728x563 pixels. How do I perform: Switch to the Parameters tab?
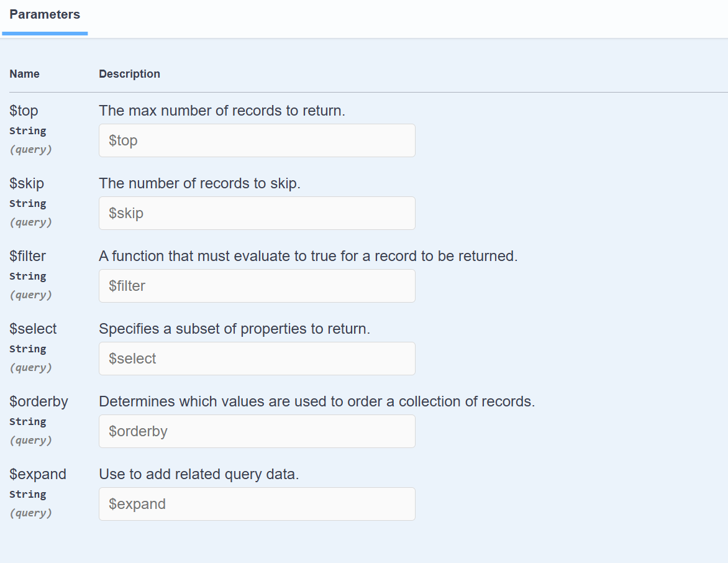45,15
